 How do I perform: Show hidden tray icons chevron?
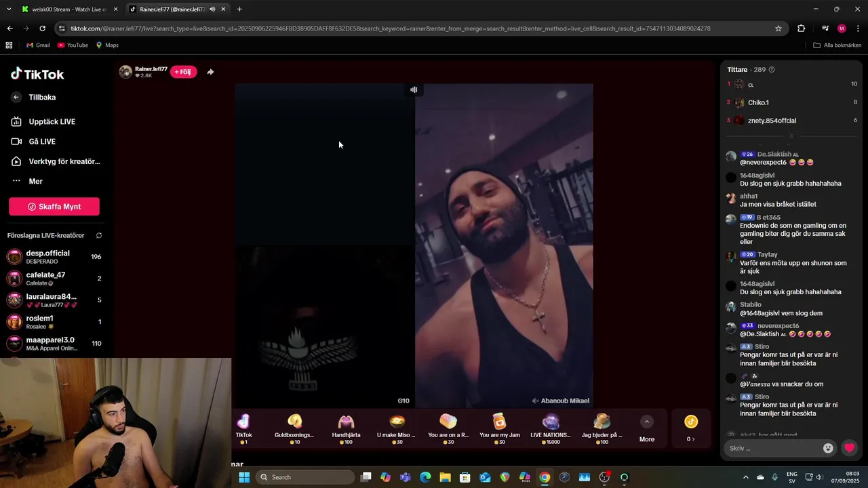(x=746, y=477)
